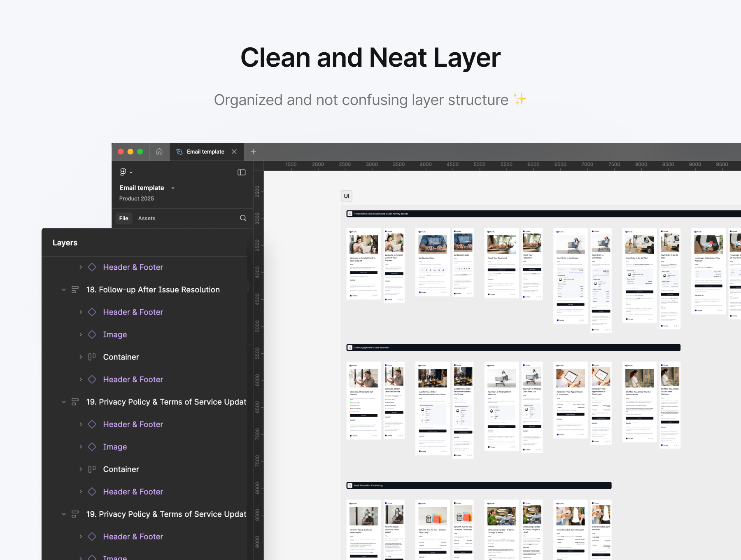Viewport: 741px width, 560px height.
Task: Open the Figma main menu logo
Action: (123, 172)
